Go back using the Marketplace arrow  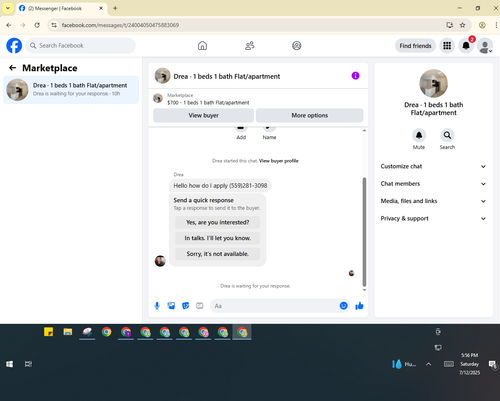coord(13,68)
